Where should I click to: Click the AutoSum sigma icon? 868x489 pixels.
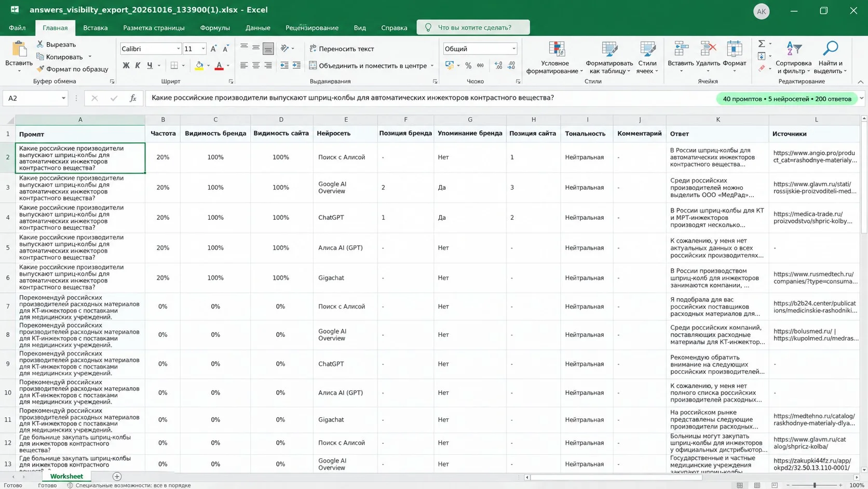(x=761, y=44)
